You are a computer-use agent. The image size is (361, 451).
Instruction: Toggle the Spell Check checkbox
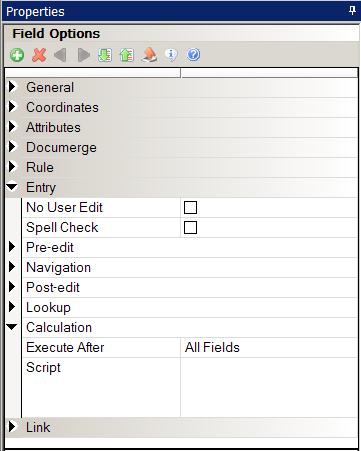tap(190, 227)
